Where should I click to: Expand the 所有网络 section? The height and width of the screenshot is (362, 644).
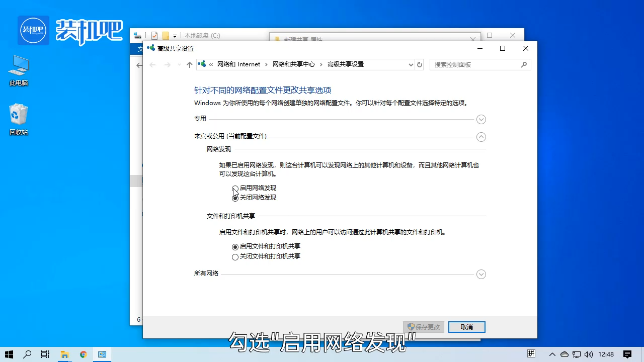point(480,274)
